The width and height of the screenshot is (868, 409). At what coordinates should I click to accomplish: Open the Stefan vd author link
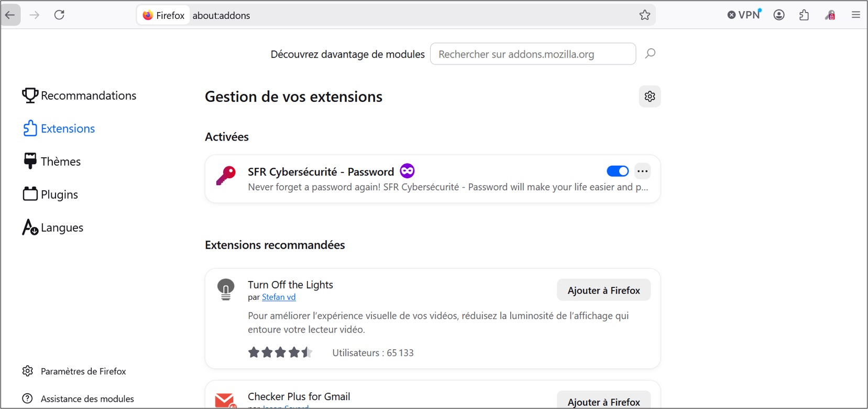[x=279, y=297]
